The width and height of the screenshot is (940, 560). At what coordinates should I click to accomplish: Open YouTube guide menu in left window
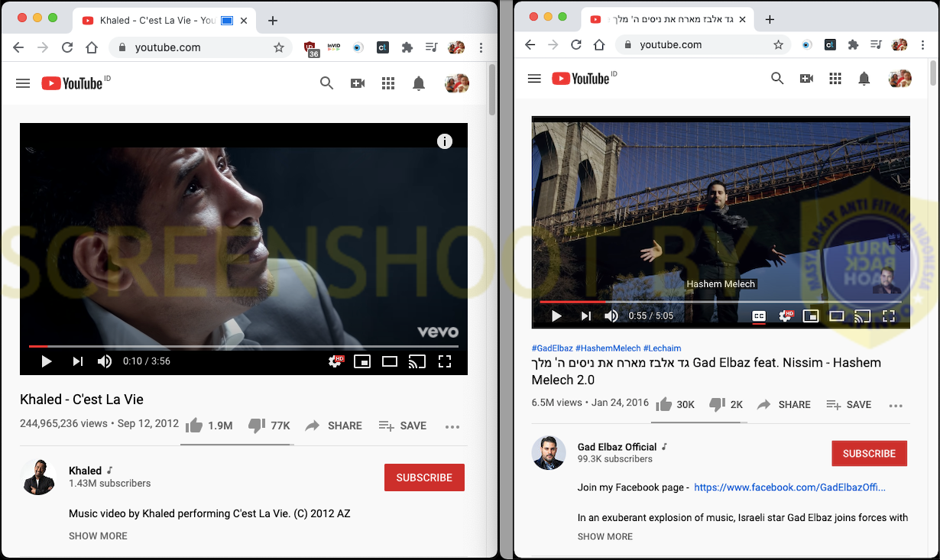(23, 83)
